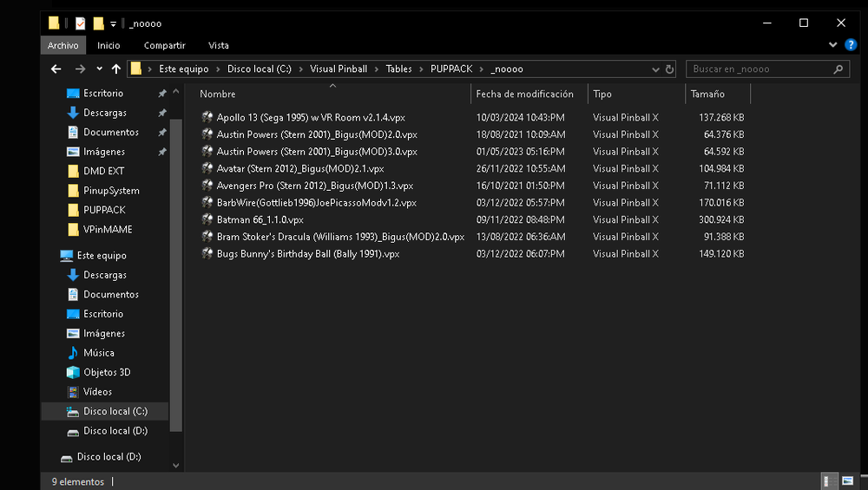Open Escritorio in Quick access
Screen dimensions: 868x490
pyautogui.click(x=103, y=94)
